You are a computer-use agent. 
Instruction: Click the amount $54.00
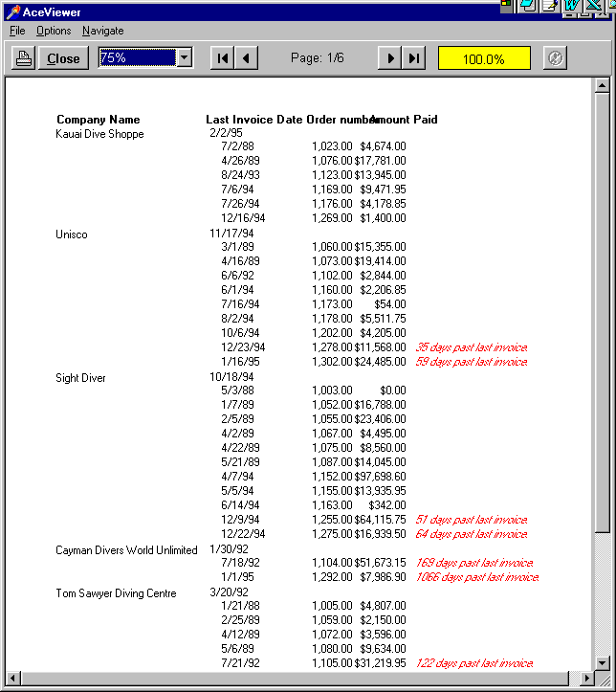[x=390, y=304]
